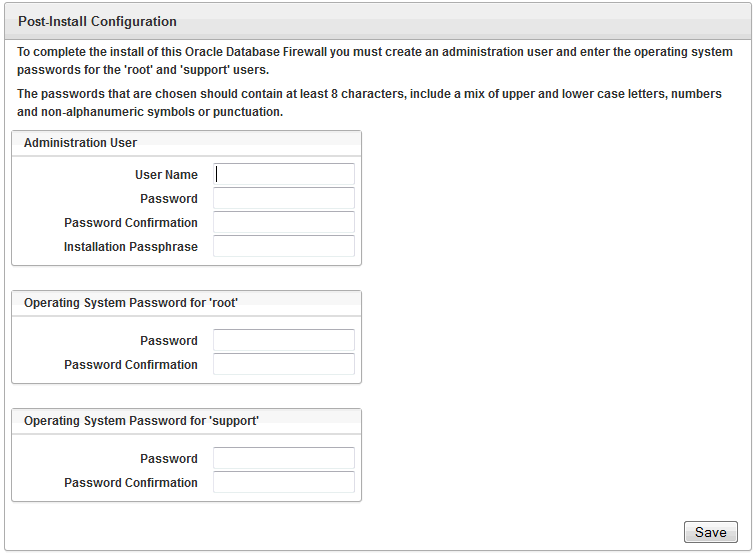Screen dimensions: 756x554
Task: Click Administration User Password Confirmation field
Action: pyautogui.click(x=284, y=223)
